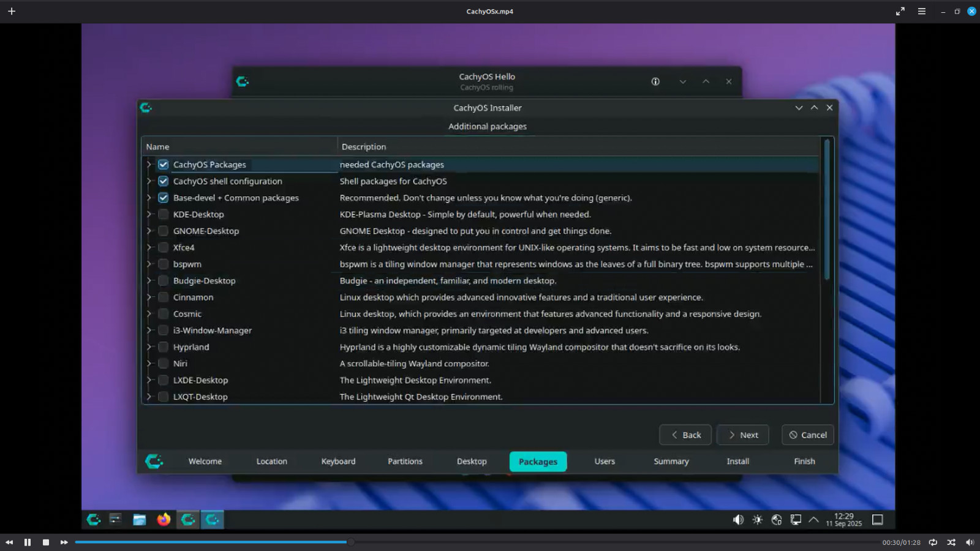Expand the hidden system tray arrow

click(x=813, y=520)
